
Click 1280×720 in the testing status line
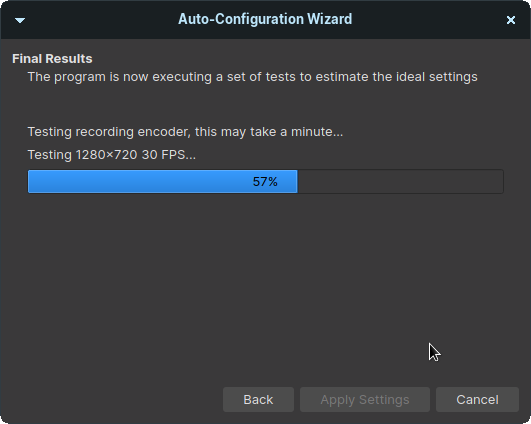pyautogui.click(x=106, y=155)
